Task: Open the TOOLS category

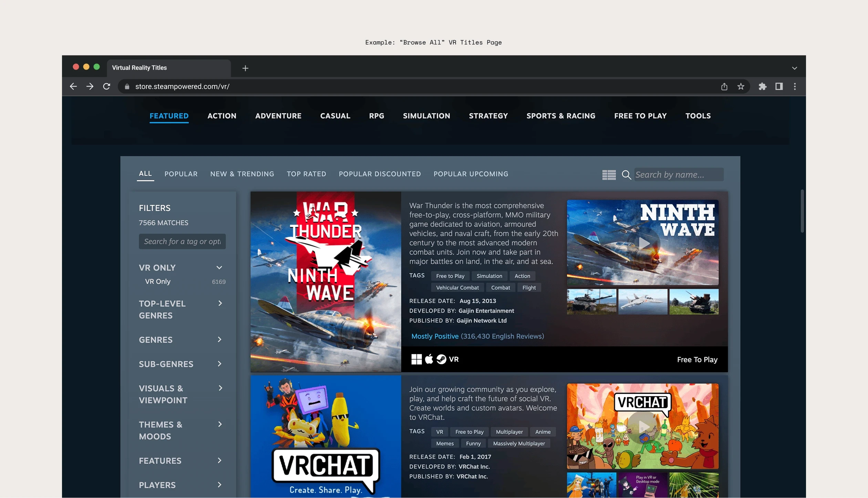Action: pyautogui.click(x=698, y=116)
